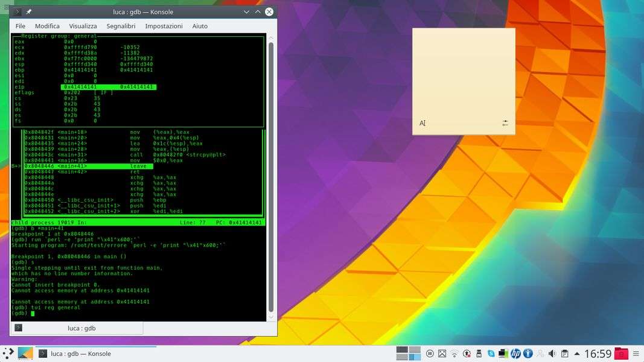
Task: Open the Wi-Fi network tray icon
Action: point(454,354)
